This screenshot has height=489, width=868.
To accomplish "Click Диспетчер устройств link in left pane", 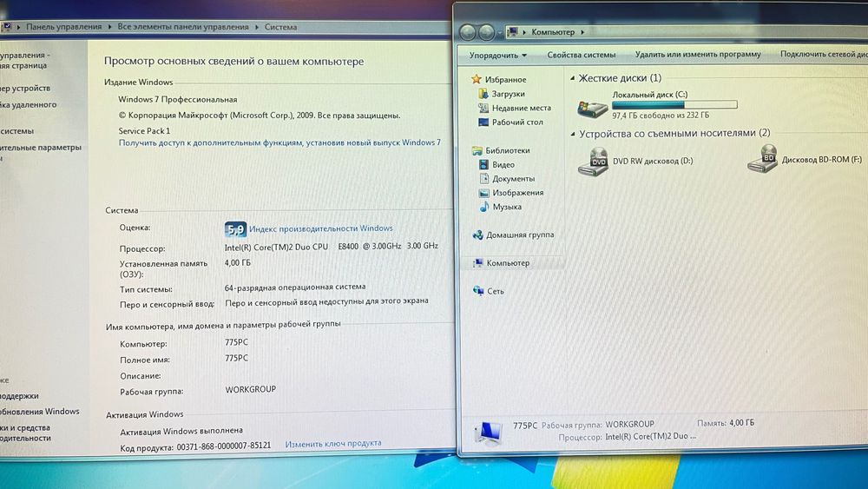I will pos(25,88).
